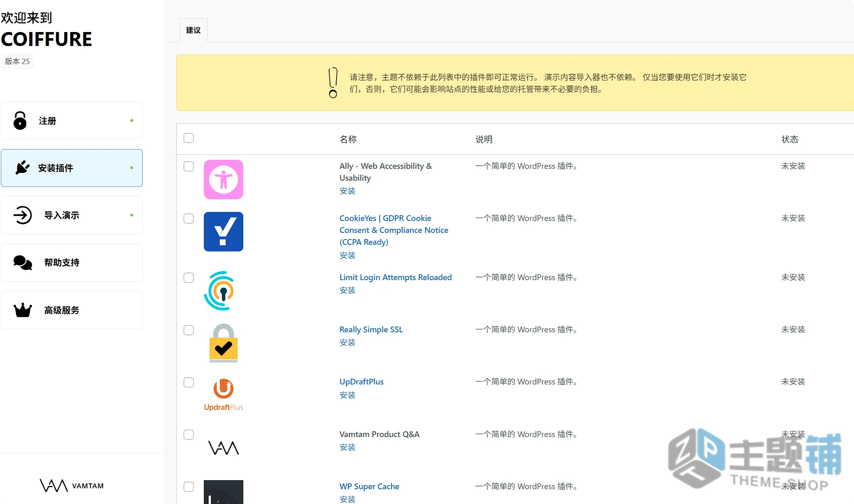Click the crown icon for 高级服务

point(23,310)
